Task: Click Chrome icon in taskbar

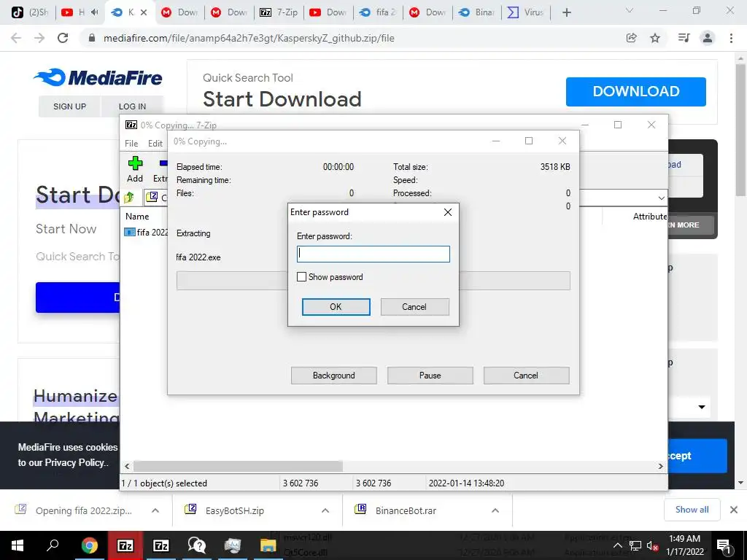Action: click(89, 545)
